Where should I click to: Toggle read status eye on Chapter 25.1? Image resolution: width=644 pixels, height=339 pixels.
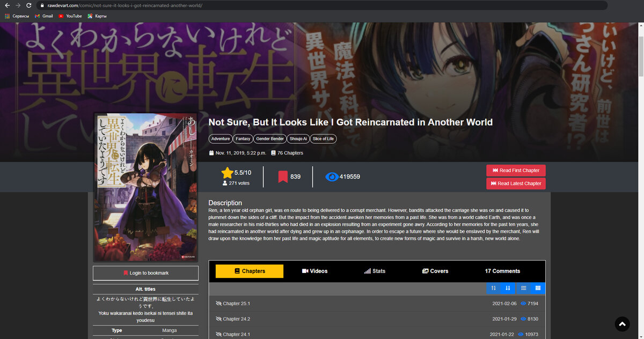218,304
